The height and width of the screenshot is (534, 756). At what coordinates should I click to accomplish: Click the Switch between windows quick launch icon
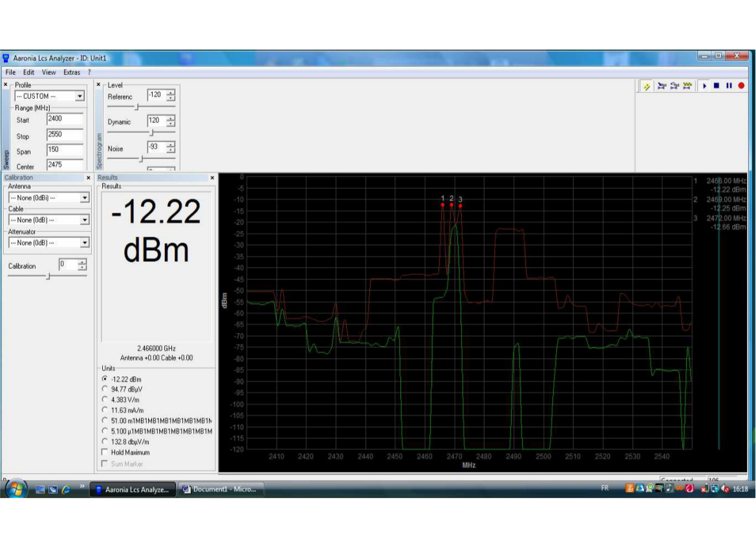pos(53,489)
